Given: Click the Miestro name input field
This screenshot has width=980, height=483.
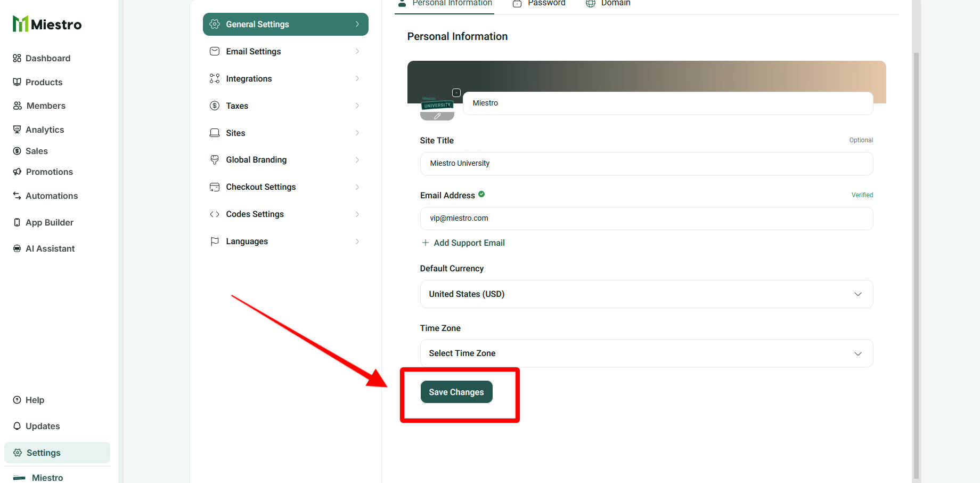Looking at the screenshot, I should 668,103.
